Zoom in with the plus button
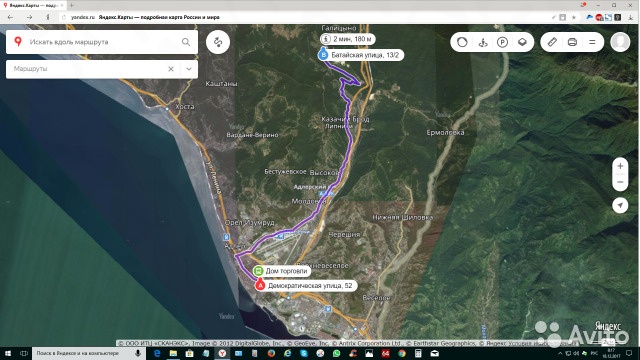Screen dimensions: 640x360 [x=620, y=166]
